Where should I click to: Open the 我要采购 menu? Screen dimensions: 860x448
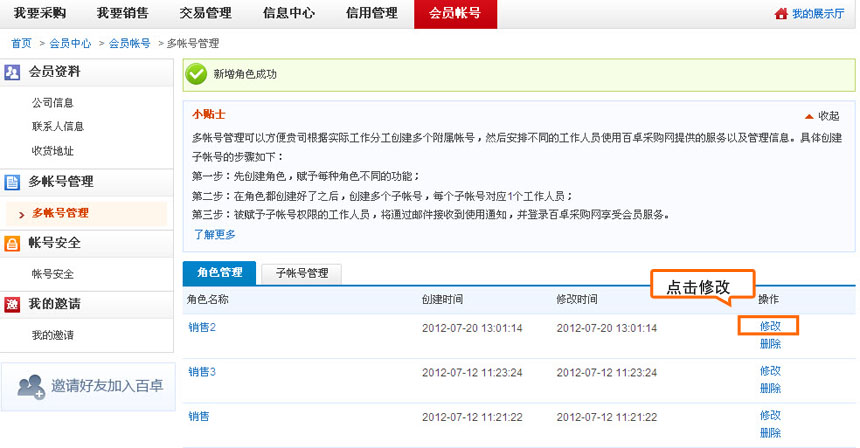click(x=41, y=14)
